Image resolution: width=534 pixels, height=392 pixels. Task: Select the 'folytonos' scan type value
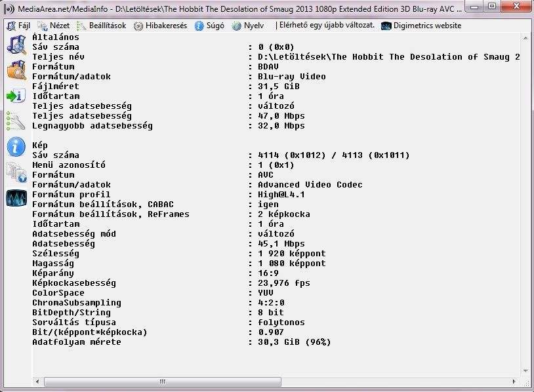[281, 323]
